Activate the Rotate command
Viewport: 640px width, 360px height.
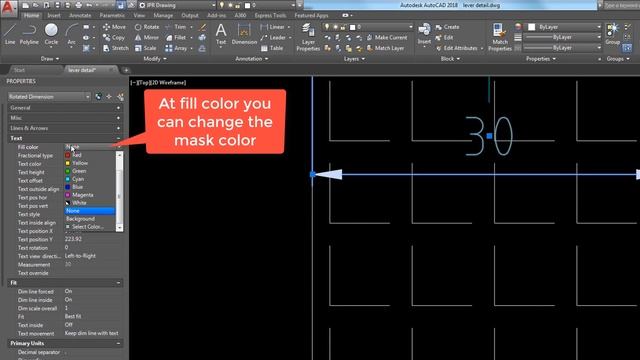pos(147,27)
